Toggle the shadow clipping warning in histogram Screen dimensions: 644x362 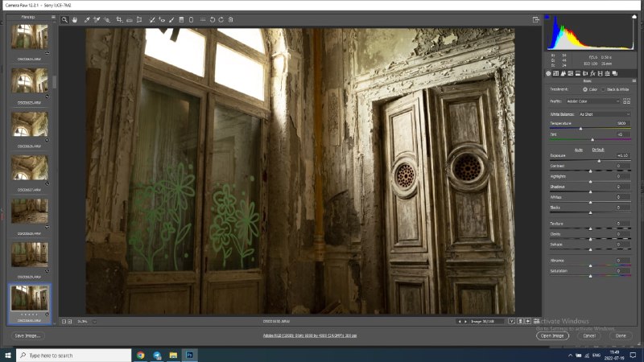(x=547, y=17)
